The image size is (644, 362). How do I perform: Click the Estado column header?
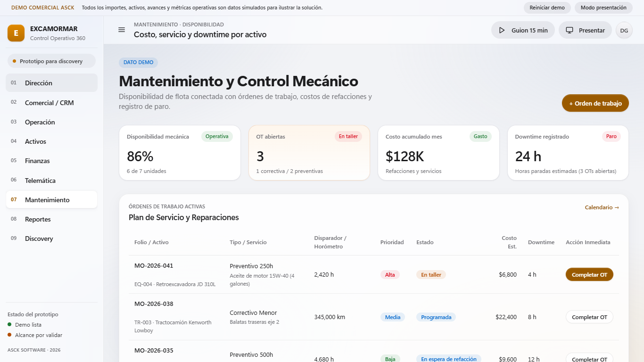[425, 242]
